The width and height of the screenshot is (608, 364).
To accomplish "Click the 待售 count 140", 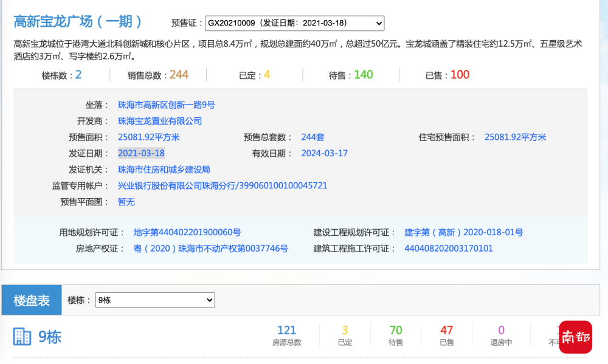I will point(363,75).
